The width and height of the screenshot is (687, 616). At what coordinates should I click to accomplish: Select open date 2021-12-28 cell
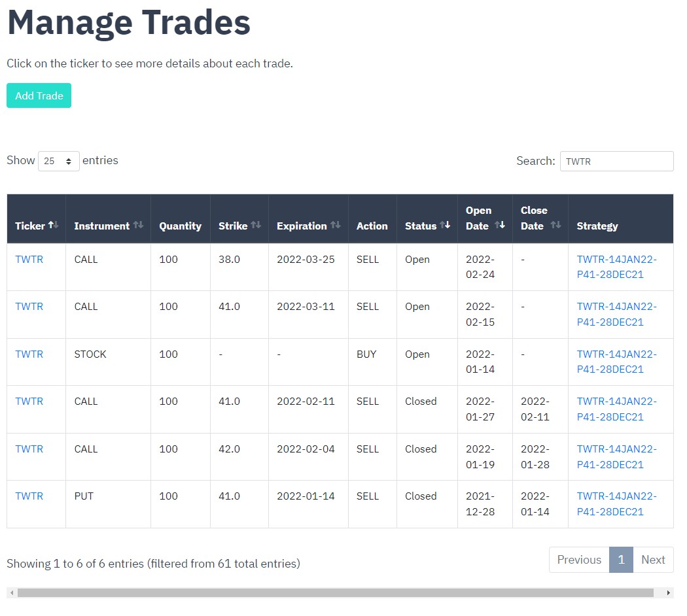[x=485, y=504]
